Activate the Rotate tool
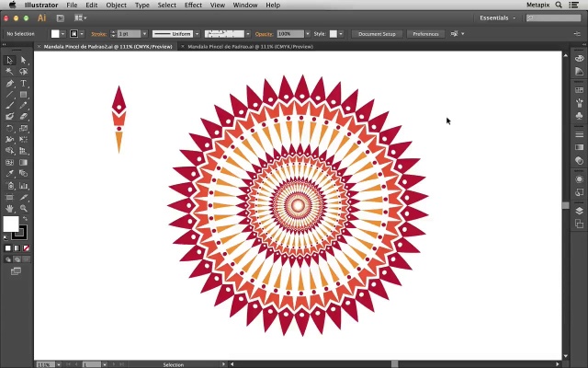This screenshot has width=588, height=368. click(9, 129)
